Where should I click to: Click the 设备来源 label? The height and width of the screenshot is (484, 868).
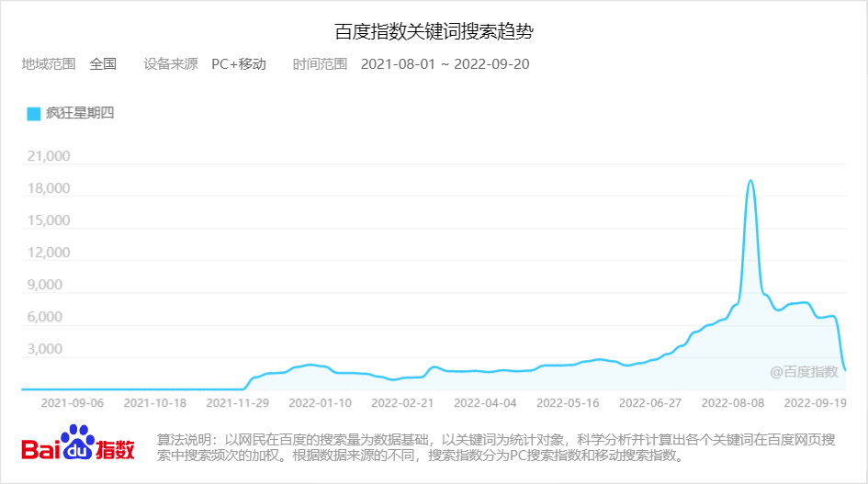[x=171, y=64]
